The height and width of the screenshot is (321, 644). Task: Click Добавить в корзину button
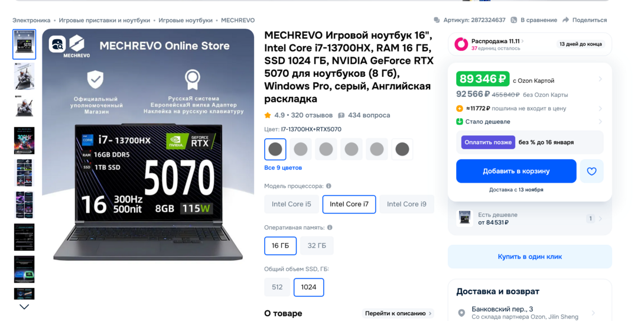[x=516, y=171]
